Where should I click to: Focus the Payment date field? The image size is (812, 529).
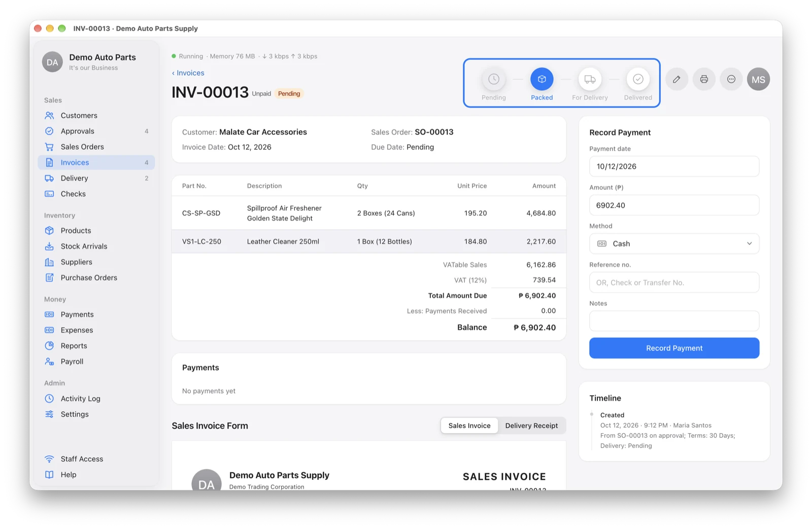tap(674, 166)
